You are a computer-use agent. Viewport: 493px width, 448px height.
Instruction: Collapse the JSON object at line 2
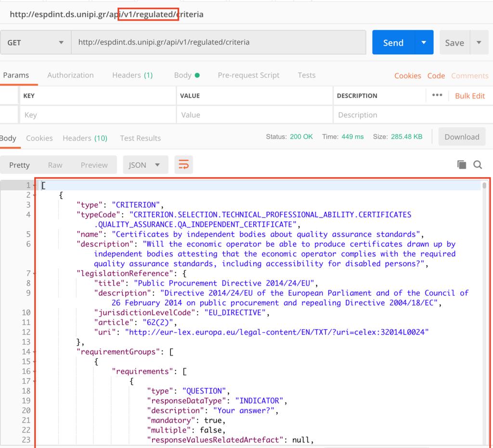tap(34, 195)
